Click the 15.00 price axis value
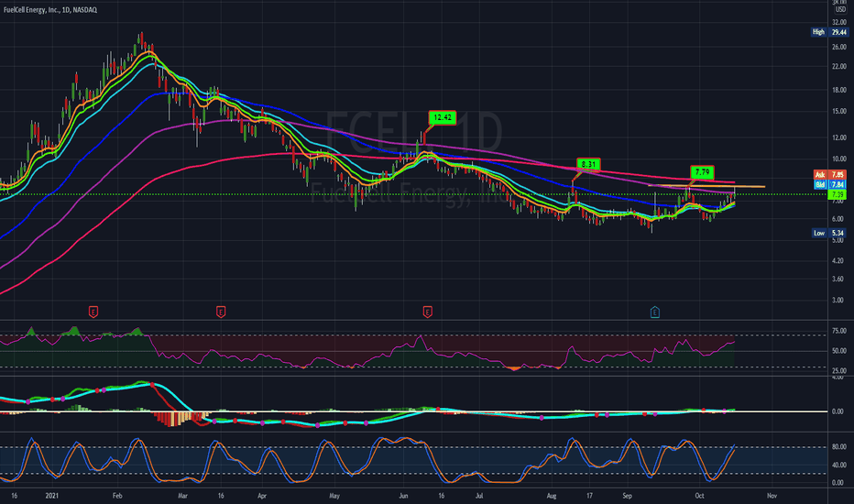 838,111
